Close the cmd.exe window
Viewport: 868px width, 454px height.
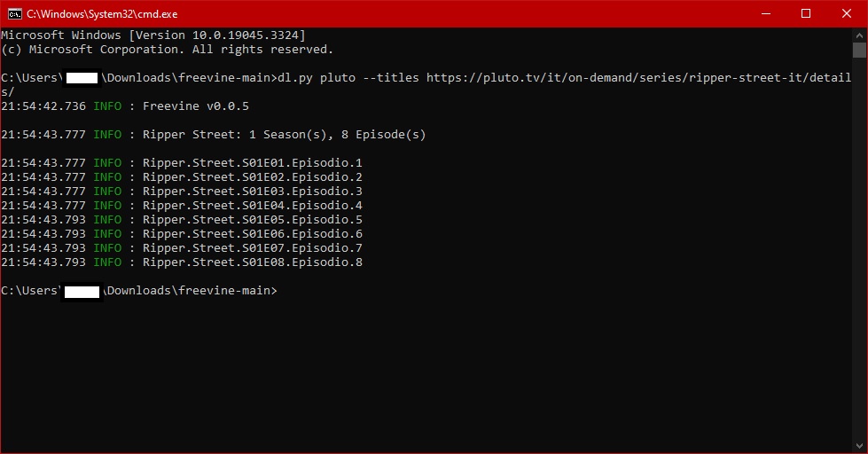pyautogui.click(x=847, y=13)
